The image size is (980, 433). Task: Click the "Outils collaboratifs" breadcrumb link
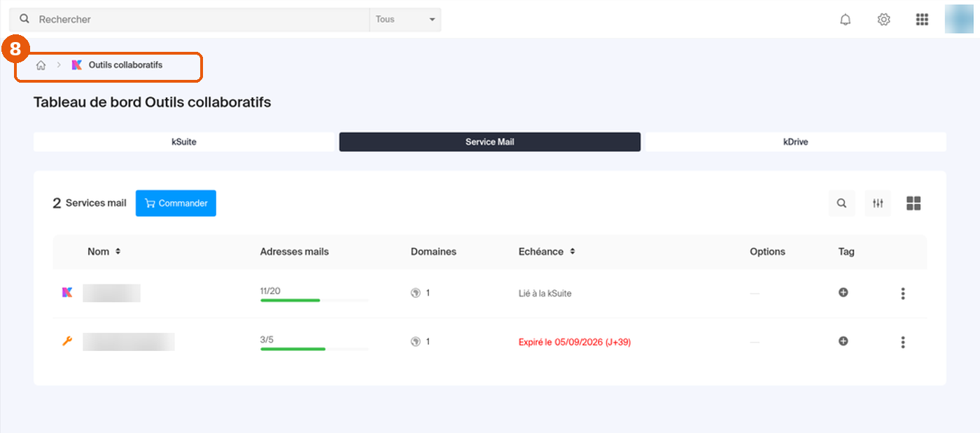[125, 65]
